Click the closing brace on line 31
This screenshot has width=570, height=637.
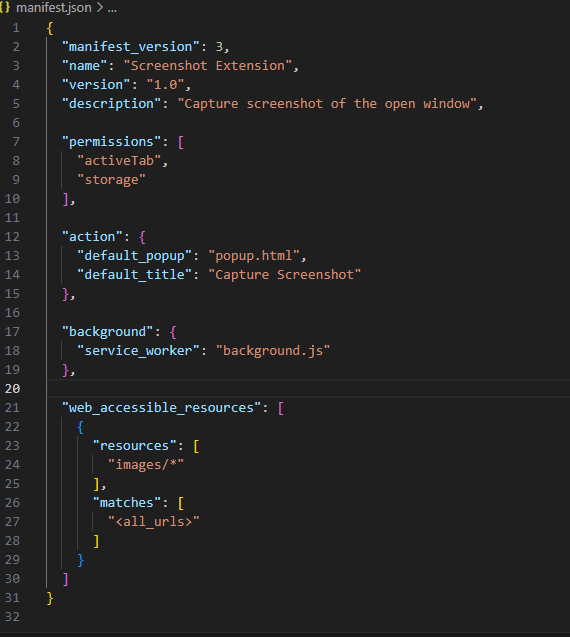[x=50, y=598]
